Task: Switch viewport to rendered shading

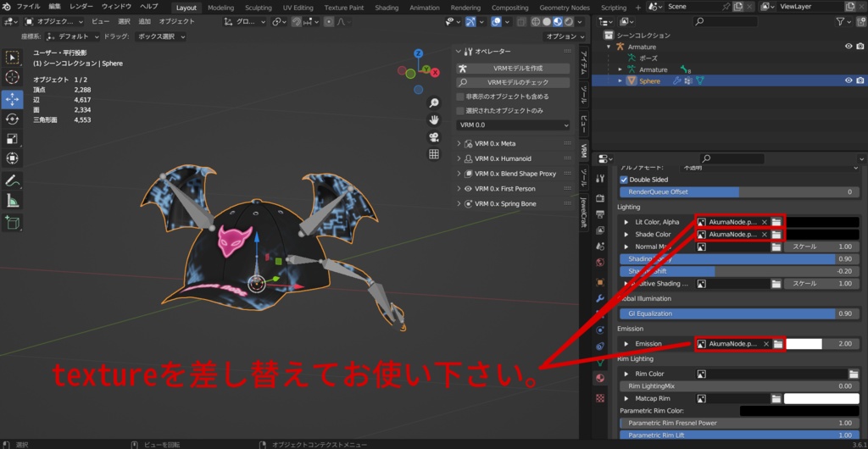Action: point(569,21)
